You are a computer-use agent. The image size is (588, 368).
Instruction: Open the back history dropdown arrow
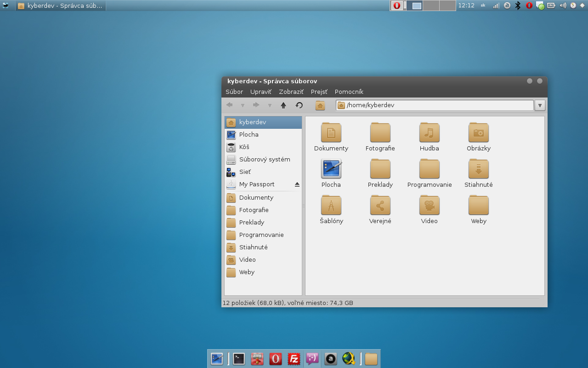[x=243, y=105]
